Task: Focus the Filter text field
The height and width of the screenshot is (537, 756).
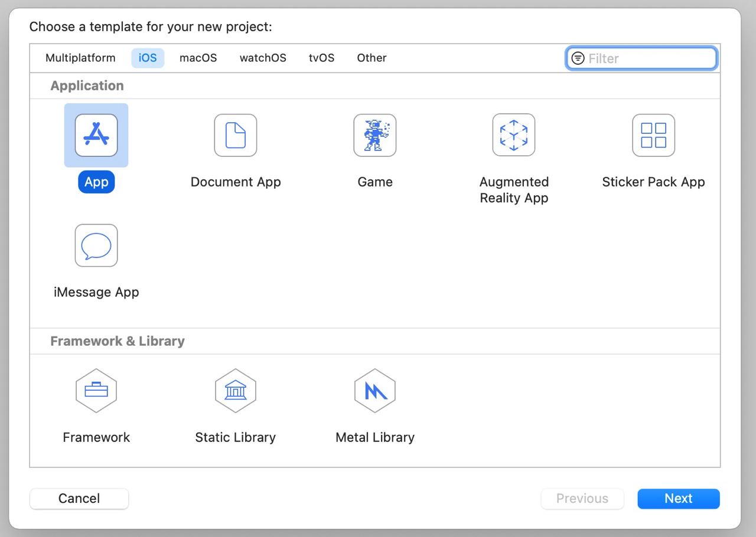Action: click(641, 58)
